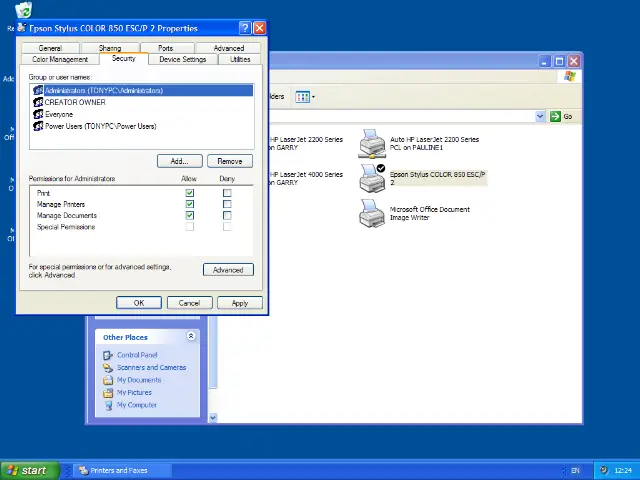Click Printers and Faxes taskbar button
The image size is (640, 480).
122,470
